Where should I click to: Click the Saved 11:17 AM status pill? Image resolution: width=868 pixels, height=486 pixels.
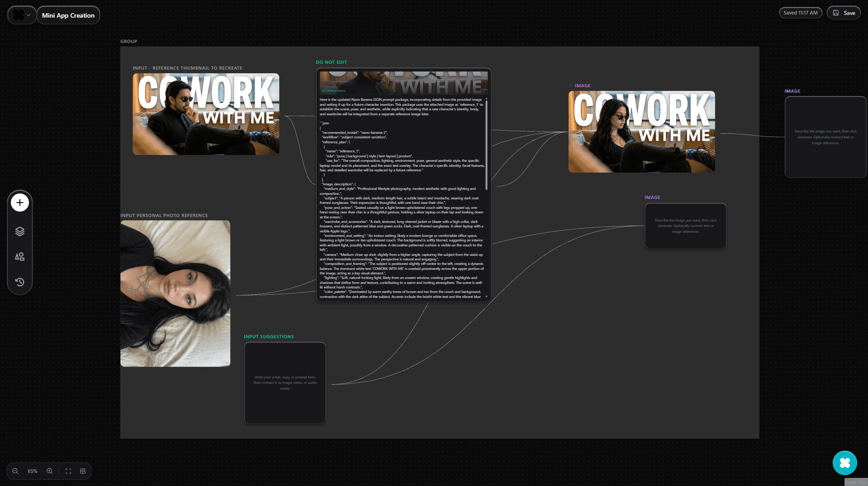coord(800,13)
